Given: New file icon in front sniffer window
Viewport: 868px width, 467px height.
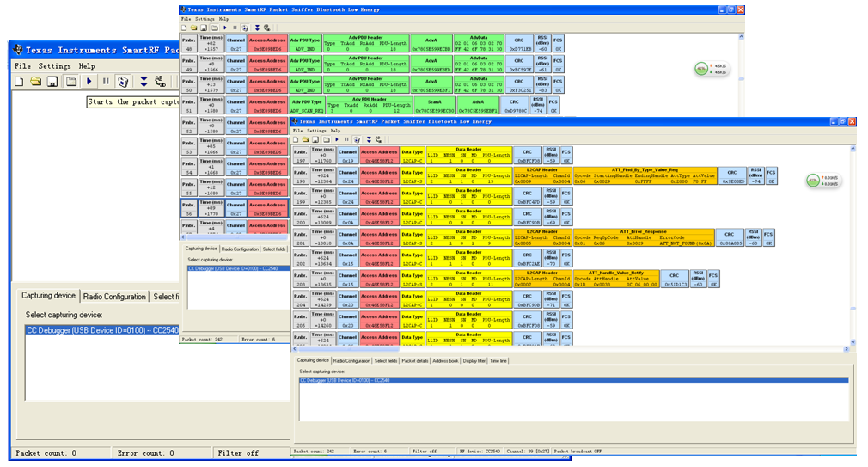Looking at the screenshot, I should (296, 139).
